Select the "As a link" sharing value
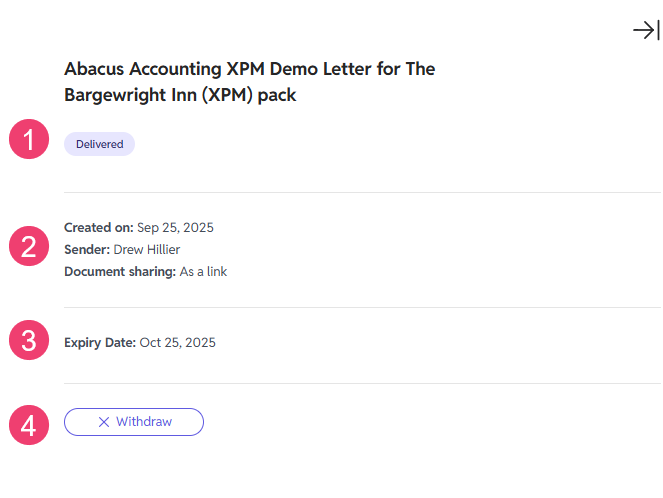 click(x=203, y=271)
